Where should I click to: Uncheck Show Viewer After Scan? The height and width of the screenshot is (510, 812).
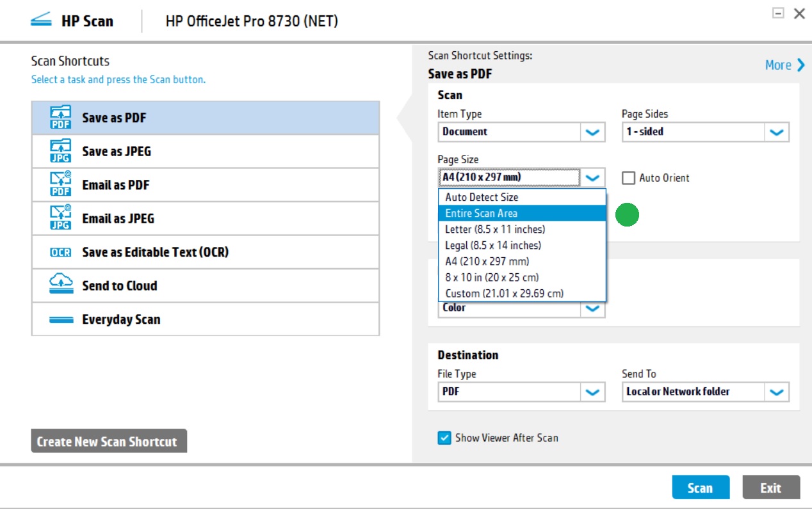click(x=444, y=438)
